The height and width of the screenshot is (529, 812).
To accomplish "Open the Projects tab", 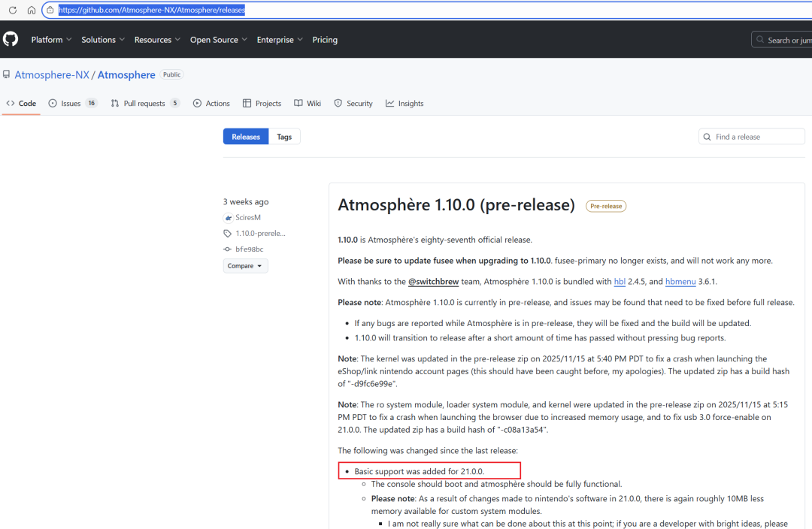I will point(262,103).
